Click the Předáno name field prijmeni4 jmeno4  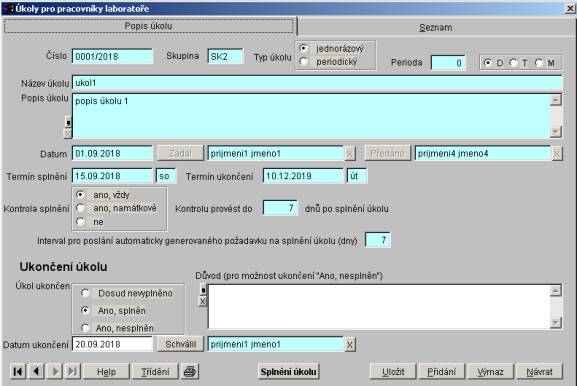[x=483, y=153]
